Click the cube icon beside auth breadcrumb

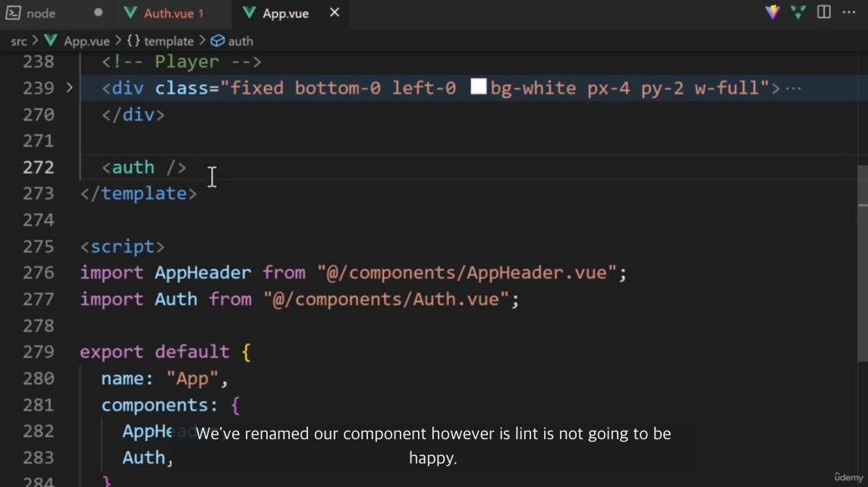[218, 41]
